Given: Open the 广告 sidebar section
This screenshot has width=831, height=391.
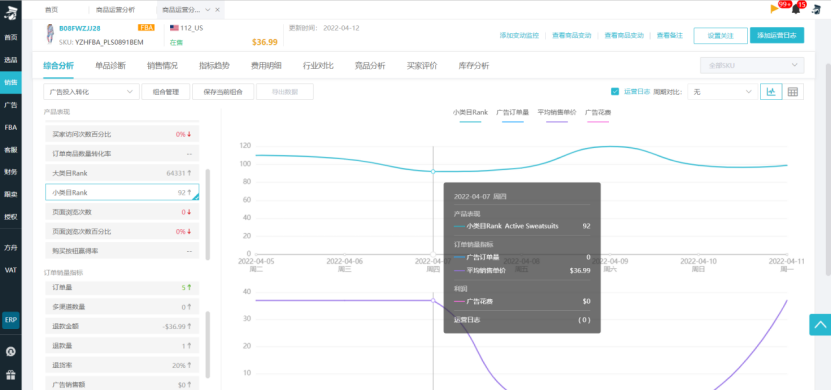Looking at the screenshot, I should (x=11, y=105).
